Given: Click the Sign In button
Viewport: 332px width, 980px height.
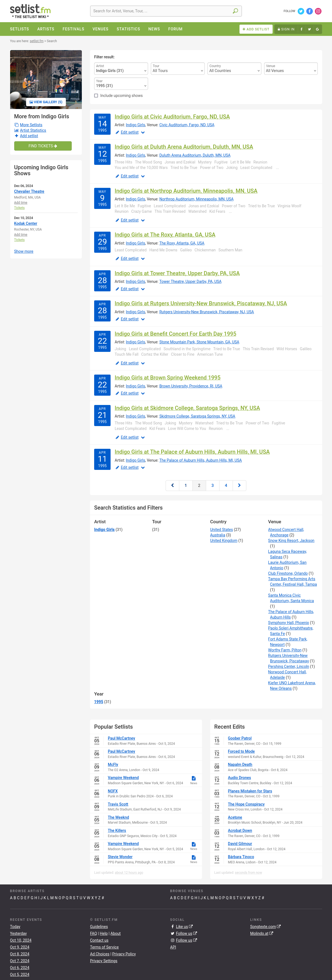Looking at the screenshot, I should click(286, 29).
